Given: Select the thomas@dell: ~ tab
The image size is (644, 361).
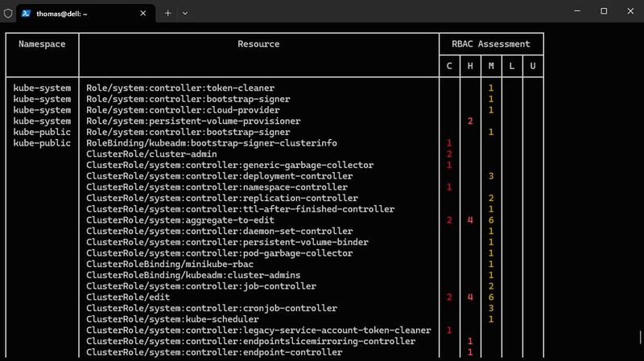Looking at the screenshot, I should (x=85, y=14).
